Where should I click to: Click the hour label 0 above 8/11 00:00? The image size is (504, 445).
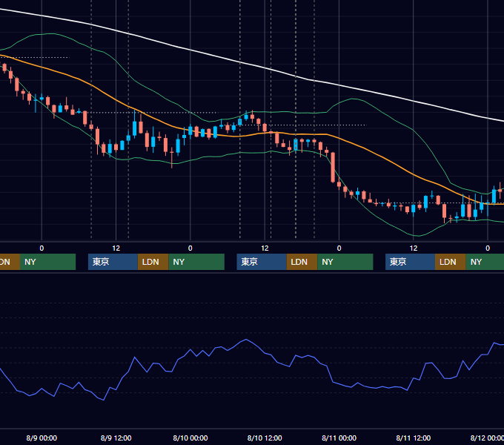coord(339,248)
